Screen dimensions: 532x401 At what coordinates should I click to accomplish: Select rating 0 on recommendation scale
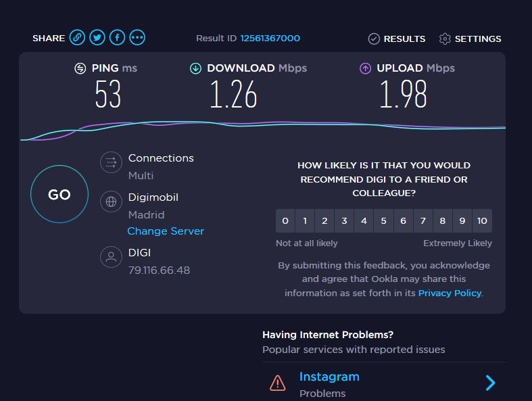285,221
